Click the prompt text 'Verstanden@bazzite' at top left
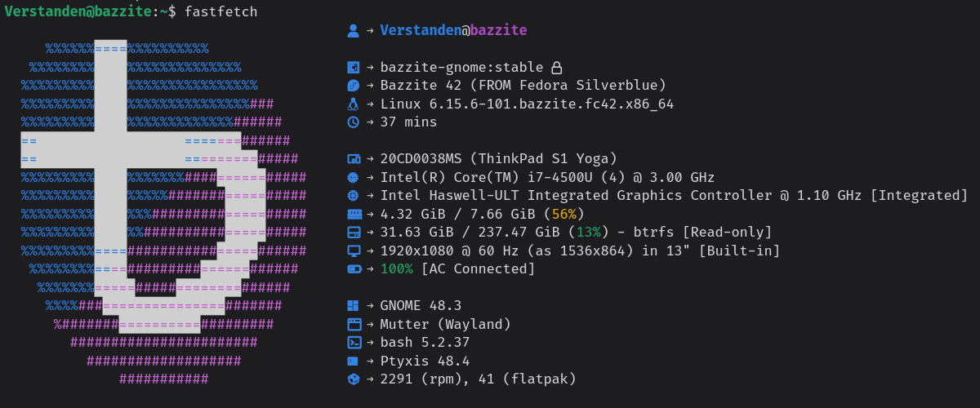This screenshot has width=980, height=408. tap(78, 11)
